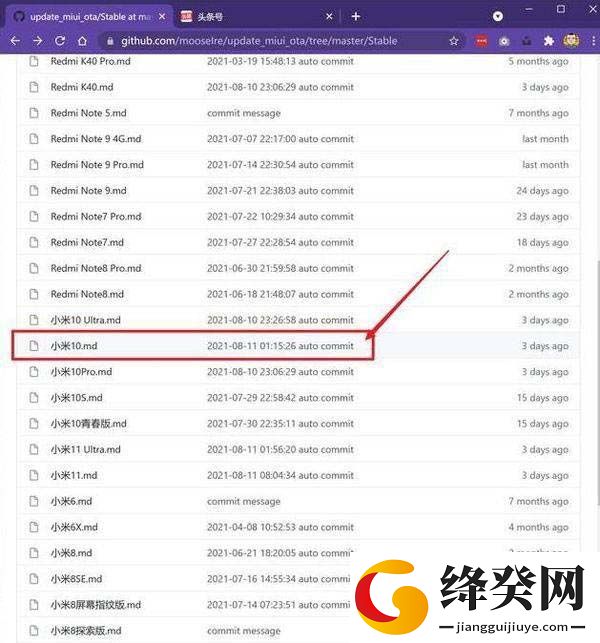The width and height of the screenshot is (600, 643).
Task: Open file Redmi Note7 Pro.md
Action: click(x=96, y=217)
